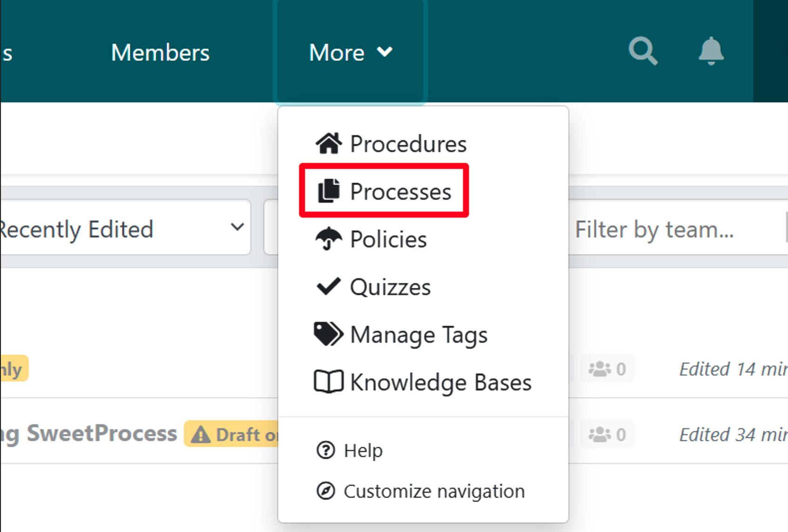The height and width of the screenshot is (532, 788).
Task: Click the Draft warning badge beside SweetProcess
Action: click(231, 434)
